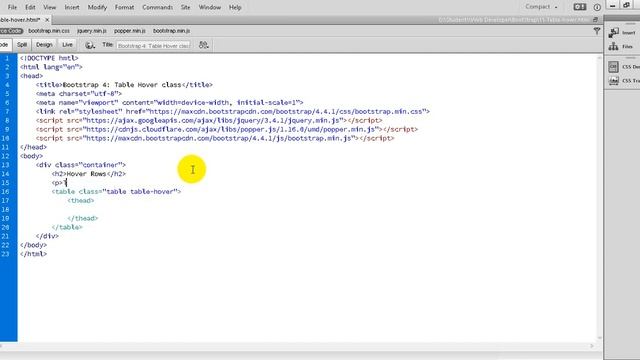Open the Help menu

click(x=235, y=7)
